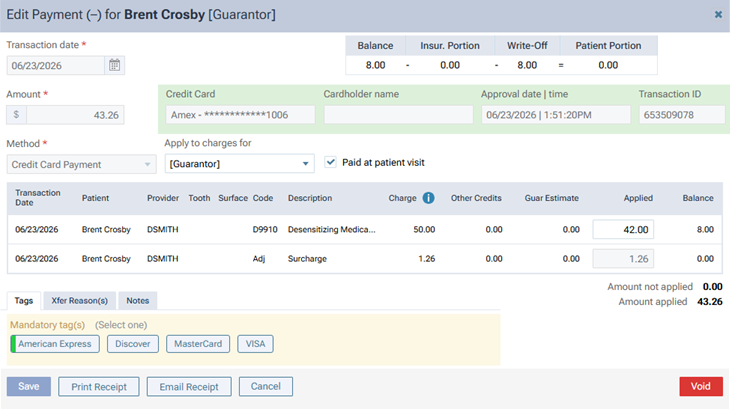The width and height of the screenshot is (730, 409).
Task: Click the dollar sign amount prefix
Action: [x=16, y=115]
